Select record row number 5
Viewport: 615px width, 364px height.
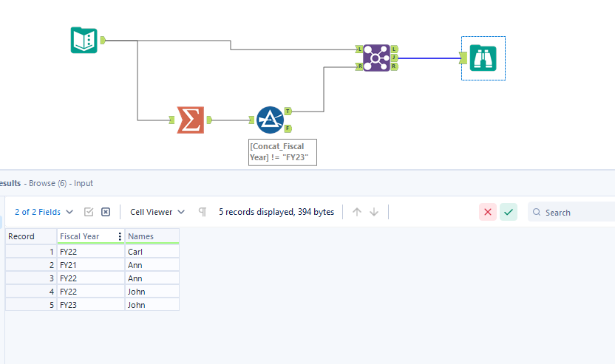tap(31, 305)
